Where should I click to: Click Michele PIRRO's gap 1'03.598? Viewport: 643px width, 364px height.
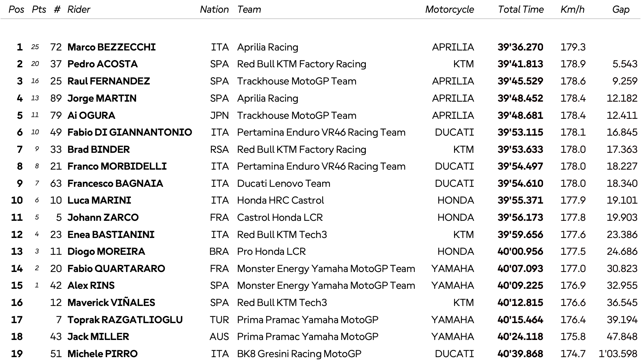click(618, 354)
